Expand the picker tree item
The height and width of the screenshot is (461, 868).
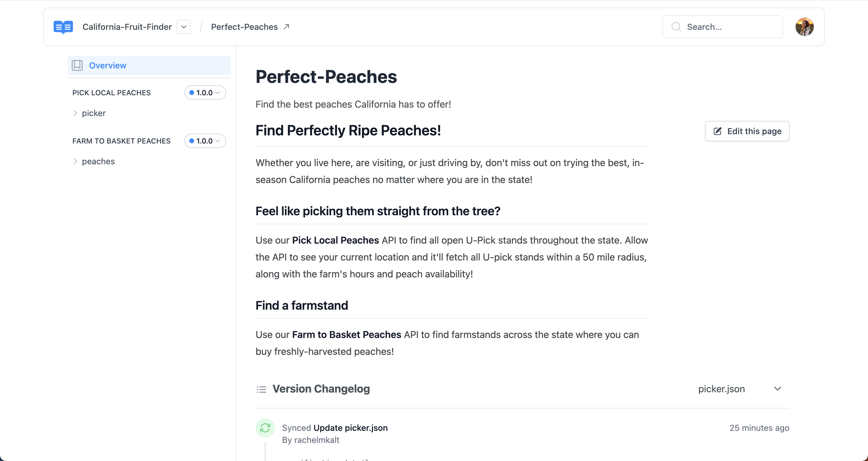point(75,113)
